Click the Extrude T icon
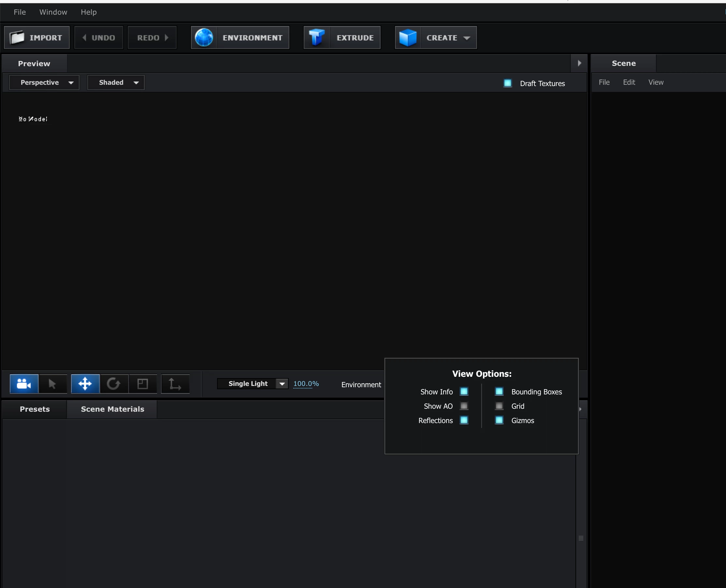This screenshot has height=588, width=726. (317, 37)
